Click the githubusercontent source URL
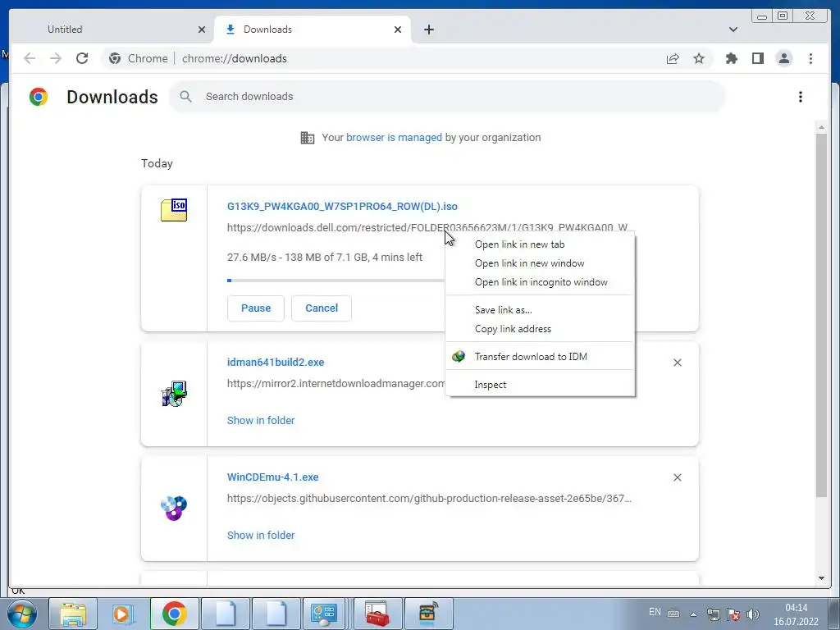Screen dimensions: 840x630 [429, 498]
